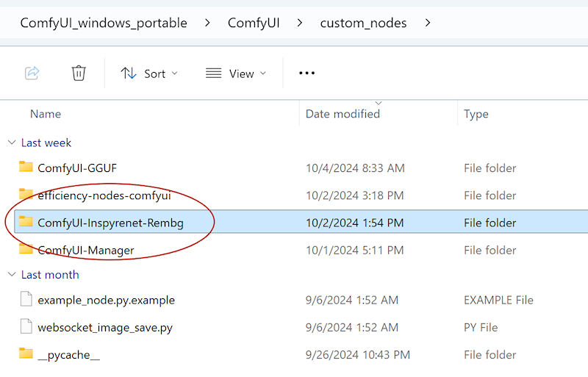Go to ComfyUI folder in address bar
588x377 pixels.
[254, 23]
